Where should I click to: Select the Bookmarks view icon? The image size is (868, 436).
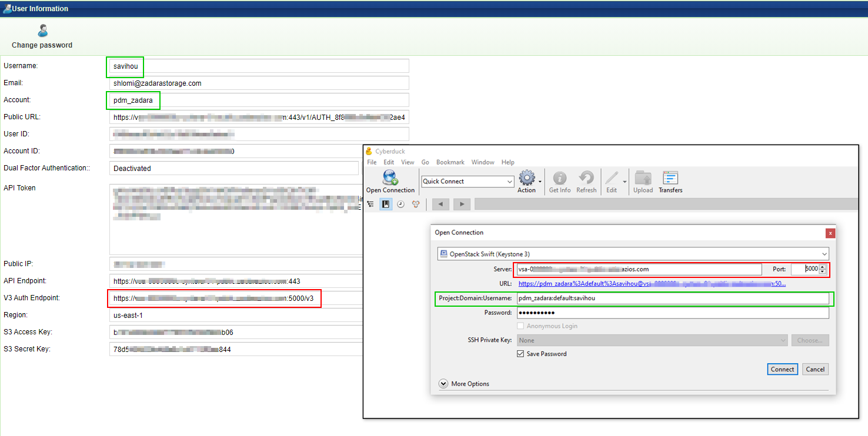386,204
